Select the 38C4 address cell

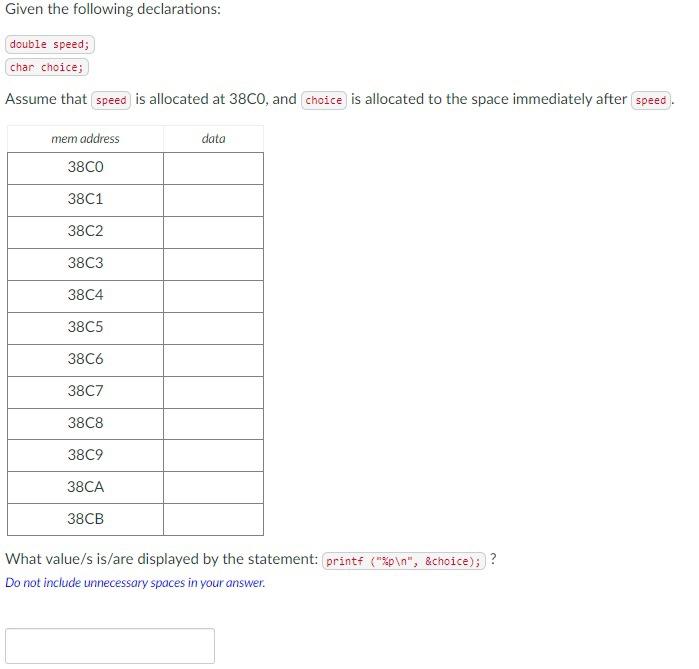(x=86, y=297)
